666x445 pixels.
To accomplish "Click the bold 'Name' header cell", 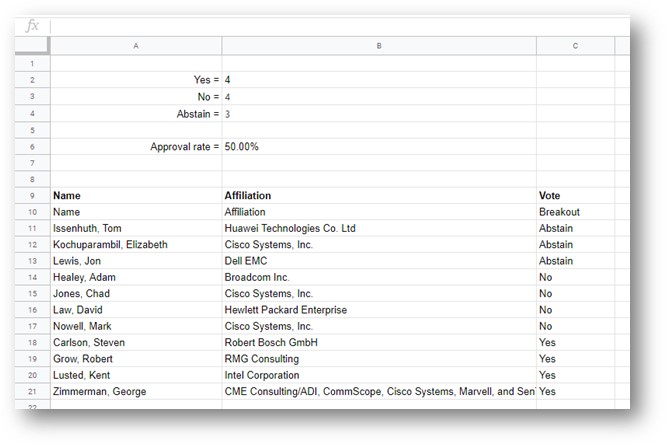I will [136, 196].
